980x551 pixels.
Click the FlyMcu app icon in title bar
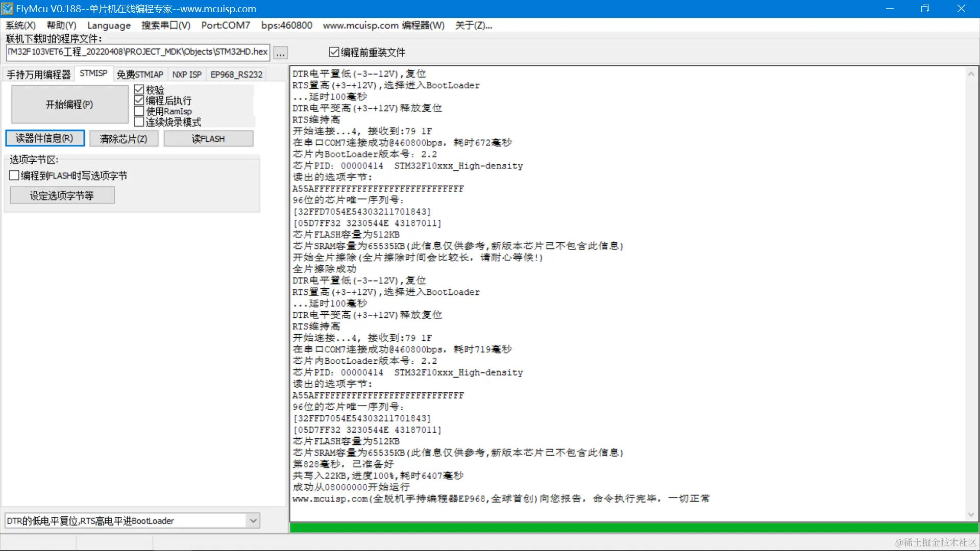pos(7,9)
